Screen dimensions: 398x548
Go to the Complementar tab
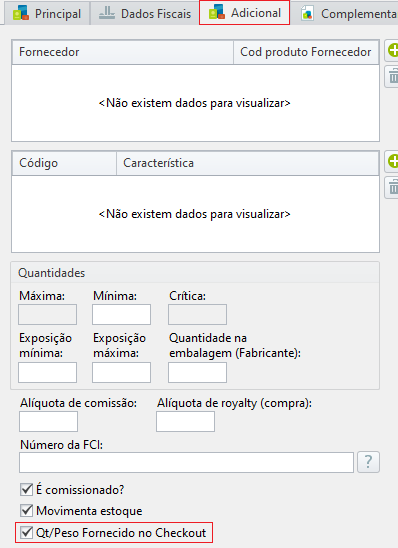click(347, 13)
